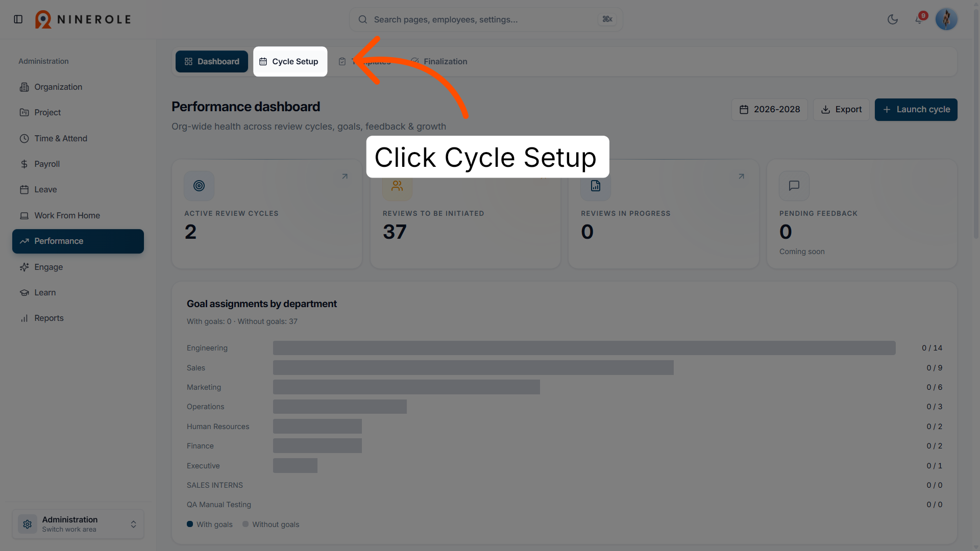980x551 pixels.
Task: Click the Payroll dollar icon
Action: tap(24, 164)
